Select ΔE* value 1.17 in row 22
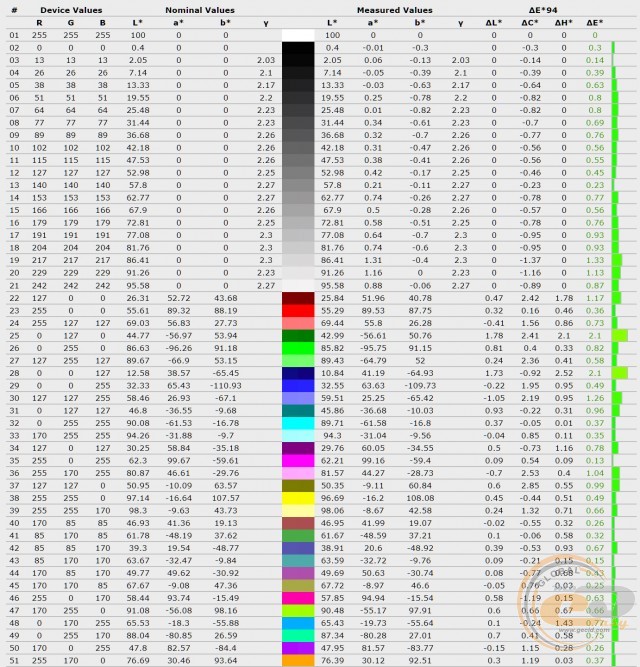 click(x=595, y=298)
